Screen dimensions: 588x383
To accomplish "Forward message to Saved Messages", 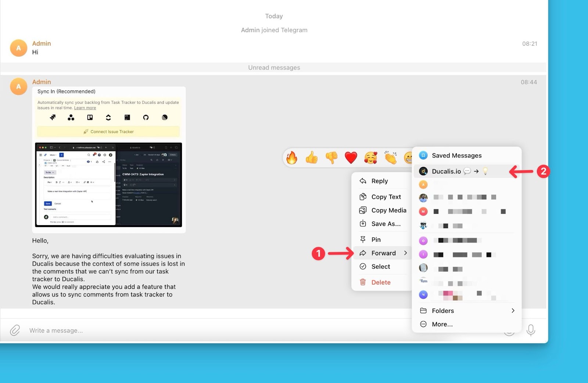I will tap(456, 156).
